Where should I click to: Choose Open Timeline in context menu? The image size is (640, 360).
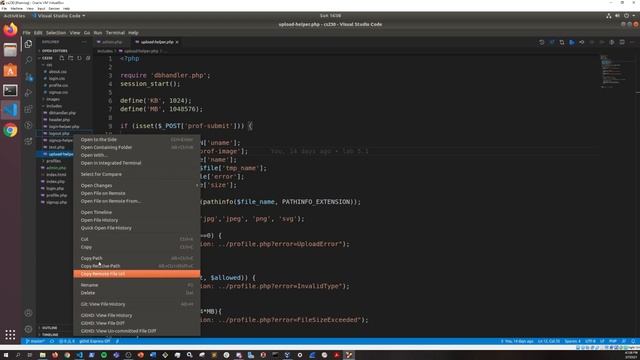point(137,212)
